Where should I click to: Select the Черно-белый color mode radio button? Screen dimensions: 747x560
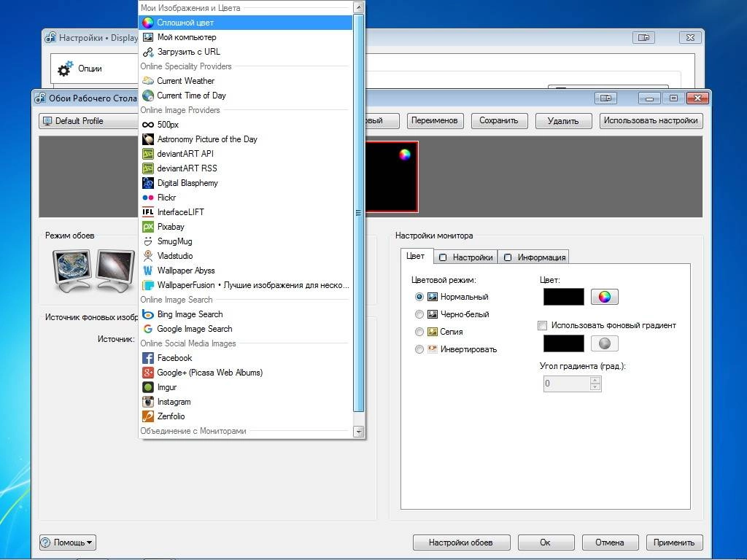(x=419, y=314)
